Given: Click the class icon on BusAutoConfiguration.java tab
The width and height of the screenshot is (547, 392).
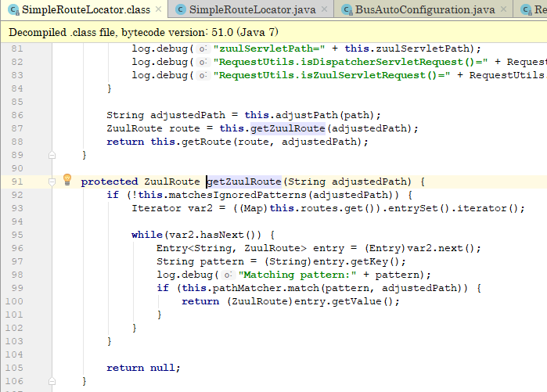Looking at the screenshot, I should tap(347, 9).
